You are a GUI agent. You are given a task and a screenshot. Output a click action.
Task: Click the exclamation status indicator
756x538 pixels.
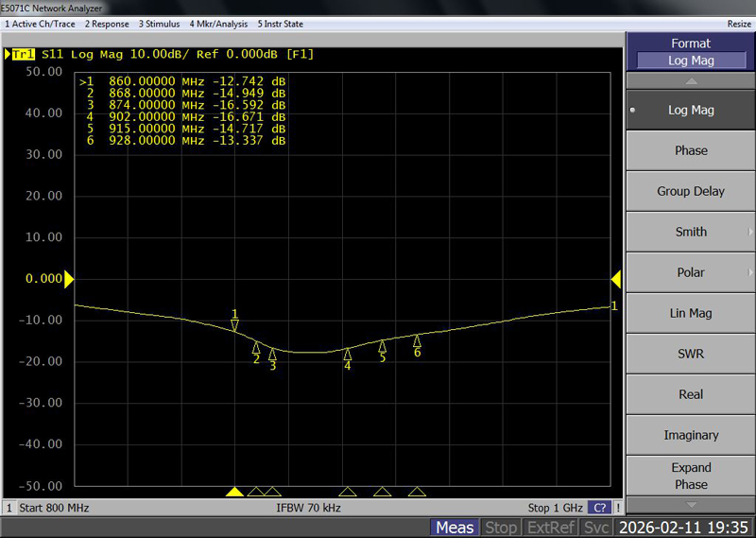(x=618, y=508)
